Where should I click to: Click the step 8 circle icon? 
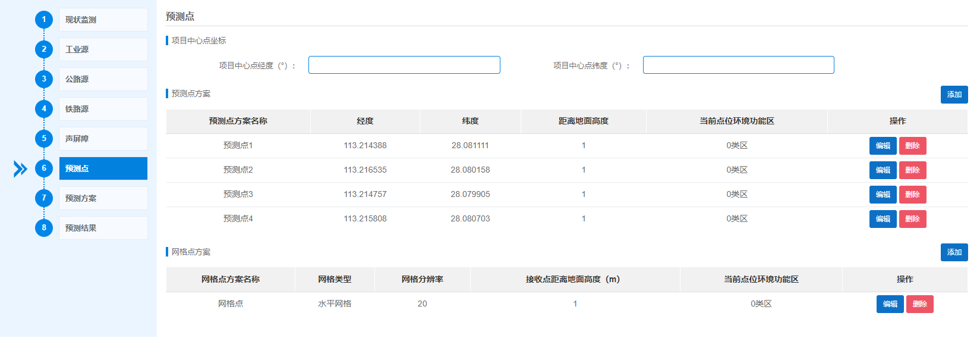pos(44,228)
